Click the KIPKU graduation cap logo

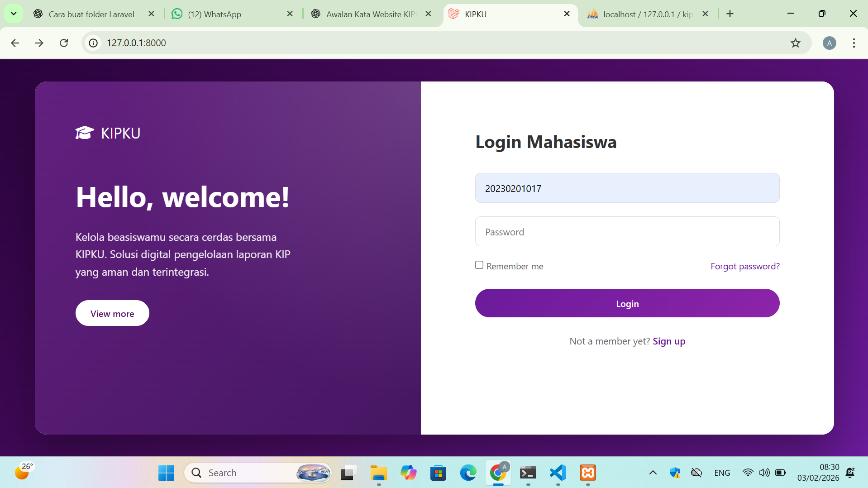[85, 133]
